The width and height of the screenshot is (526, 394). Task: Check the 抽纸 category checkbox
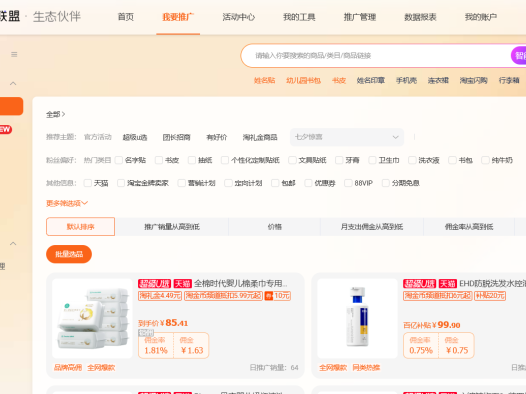tap(192, 160)
